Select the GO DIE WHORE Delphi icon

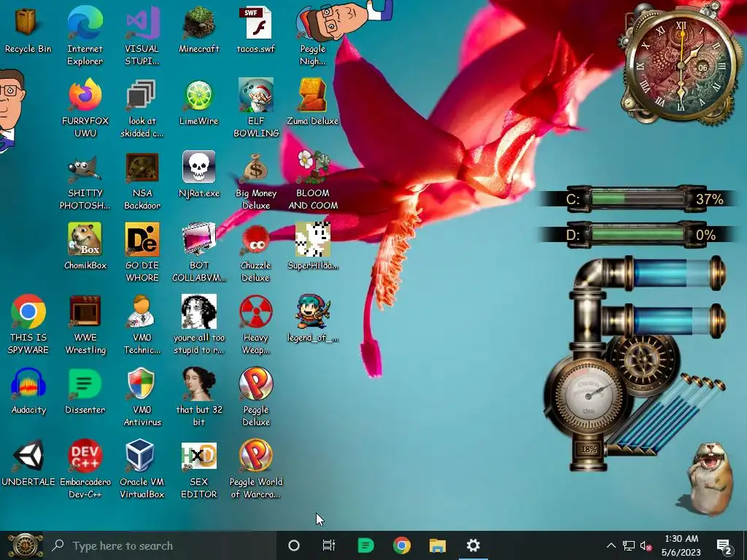(142, 252)
